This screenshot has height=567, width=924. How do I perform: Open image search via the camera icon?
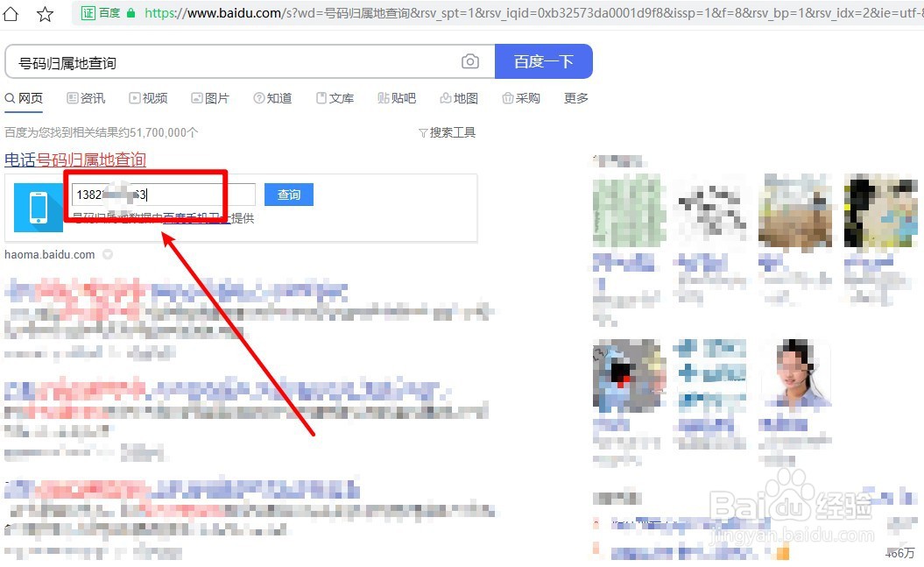[x=469, y=61]
